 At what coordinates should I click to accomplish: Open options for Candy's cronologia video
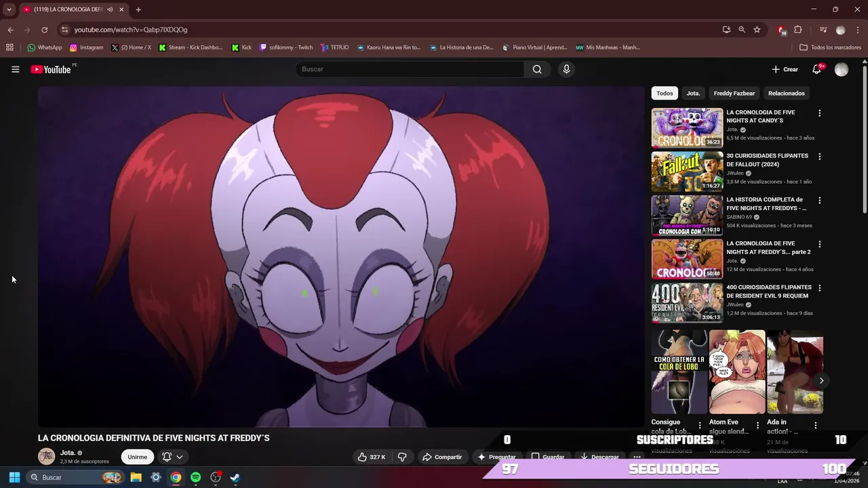pyautogui.click(x=819, y=113)
